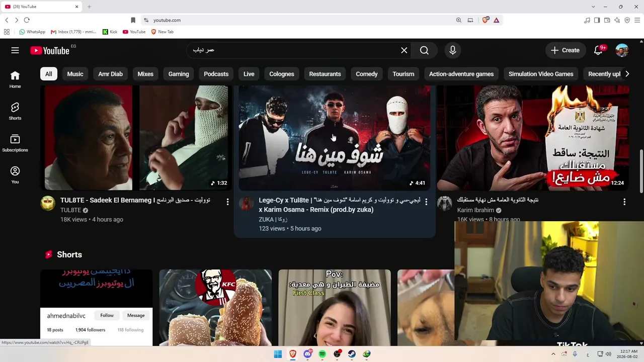Select the Simulation Video Games chip
The height and width of the screenshot is (362, 644).
tap(541, 74)
